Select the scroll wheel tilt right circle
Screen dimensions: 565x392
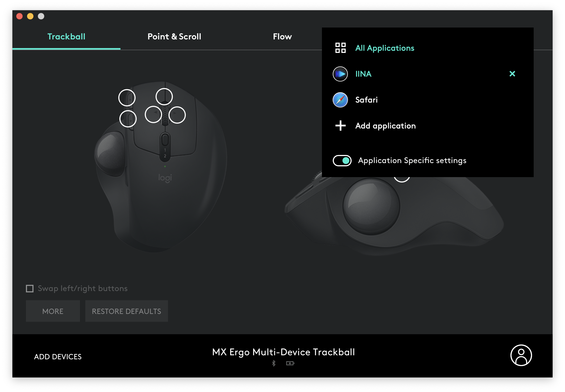pyautogui.click(x=177, y=115)
